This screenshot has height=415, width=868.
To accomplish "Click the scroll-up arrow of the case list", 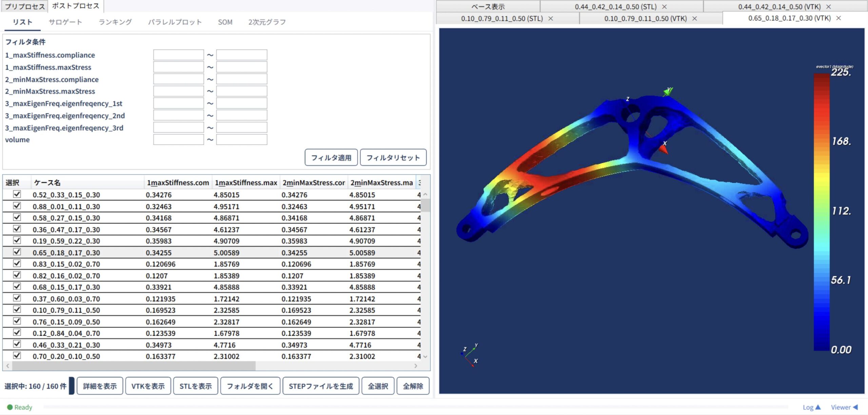I will pyautogui.click(x=425, y=195).
